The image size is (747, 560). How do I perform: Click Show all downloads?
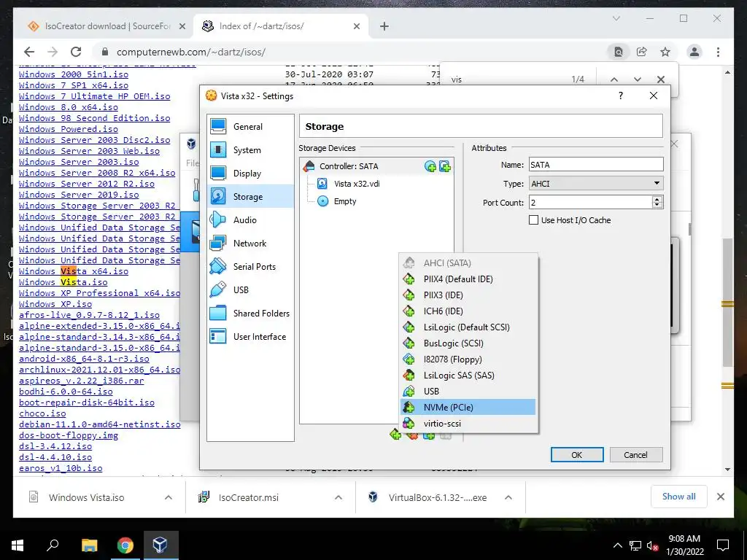click(x=679, y=497)
